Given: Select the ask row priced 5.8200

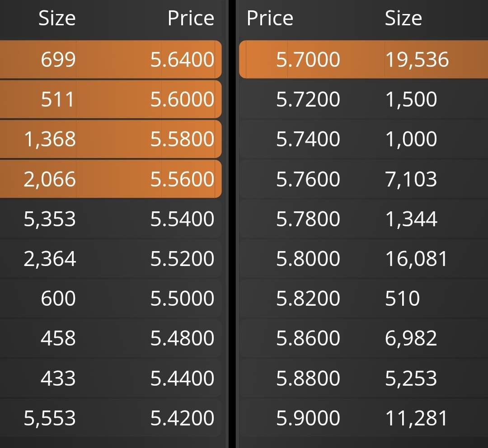Looking at the screenshot, I should (x=363, y=298).
